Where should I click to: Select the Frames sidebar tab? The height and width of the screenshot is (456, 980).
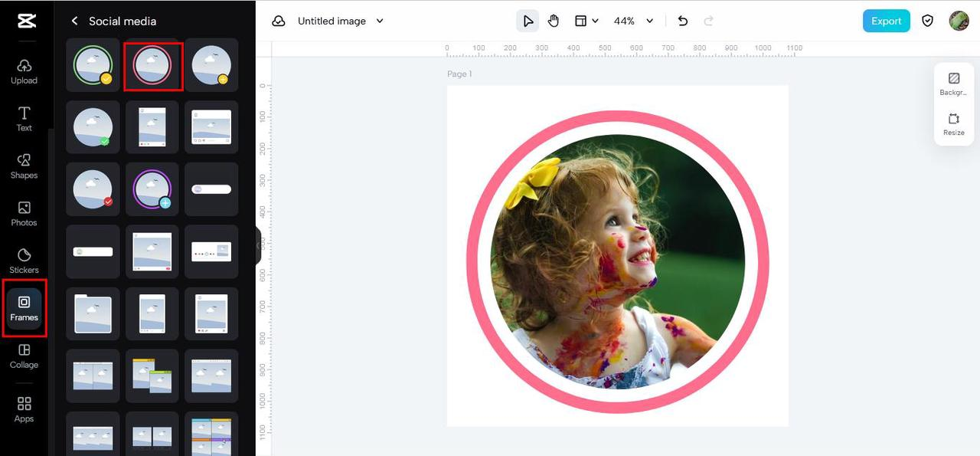24,308
